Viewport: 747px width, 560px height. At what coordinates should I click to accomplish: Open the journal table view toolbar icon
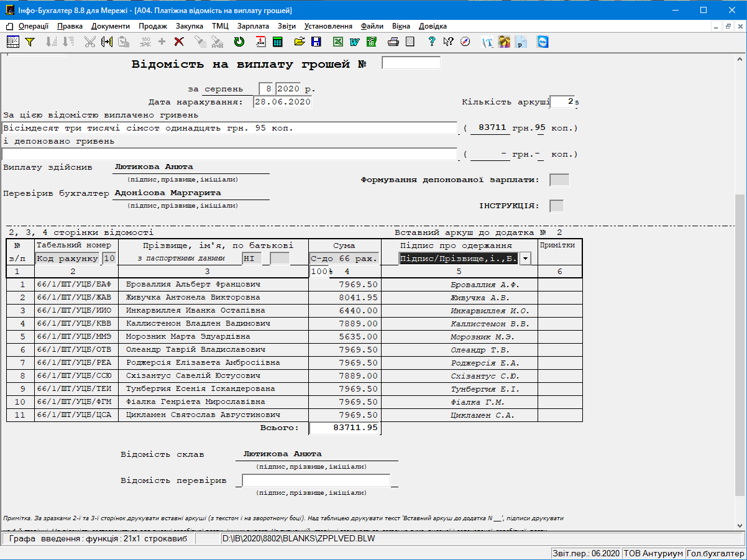point(13,42)
